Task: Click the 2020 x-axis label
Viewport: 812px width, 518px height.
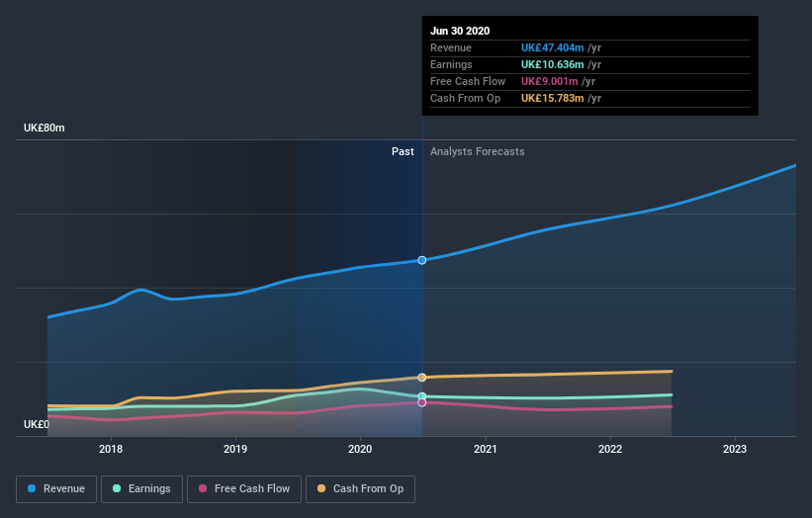Action: pyautogui.click(x=360, y=449)
